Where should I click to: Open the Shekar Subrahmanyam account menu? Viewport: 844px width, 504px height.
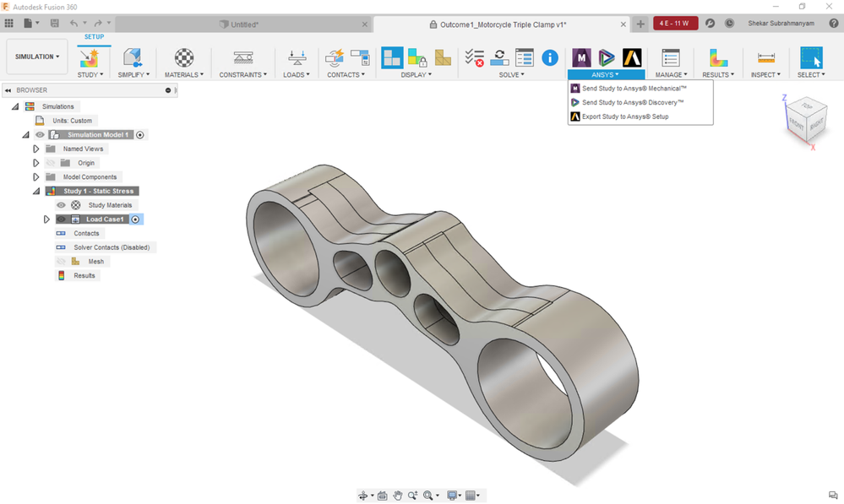tap(781, 23)
